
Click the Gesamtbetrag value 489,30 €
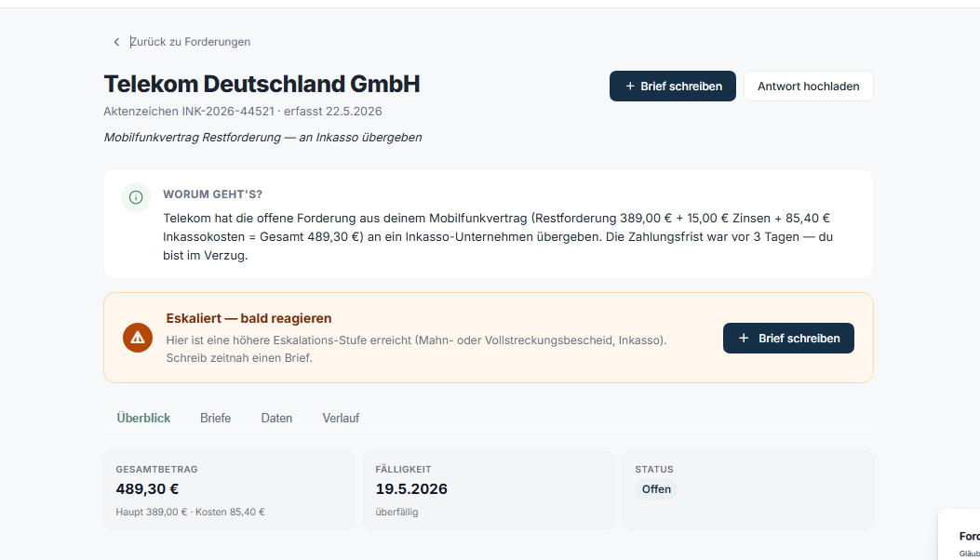coord(147,488)
